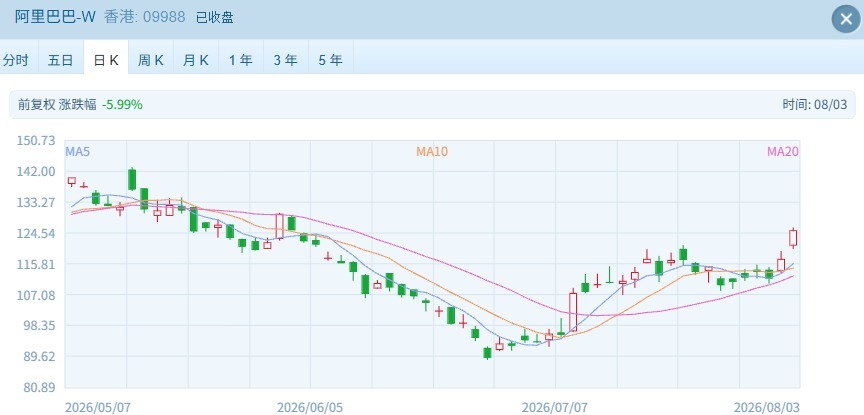Viewport: 864px width, 415px height.
Task: Click the 已收盘 market status text
Action: tap(215, 18)
